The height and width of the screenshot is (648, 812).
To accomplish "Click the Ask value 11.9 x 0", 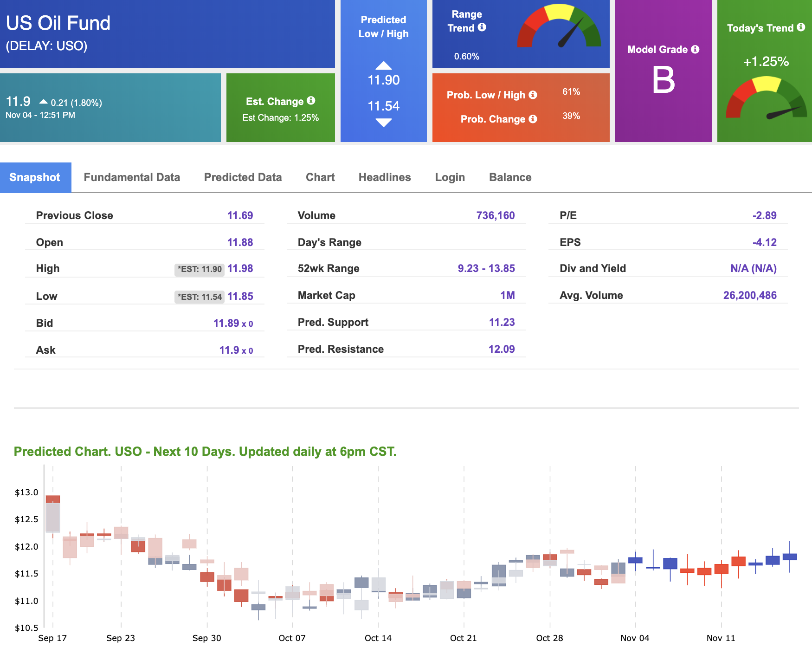I will pyautogui.click(x=236, y=350).
